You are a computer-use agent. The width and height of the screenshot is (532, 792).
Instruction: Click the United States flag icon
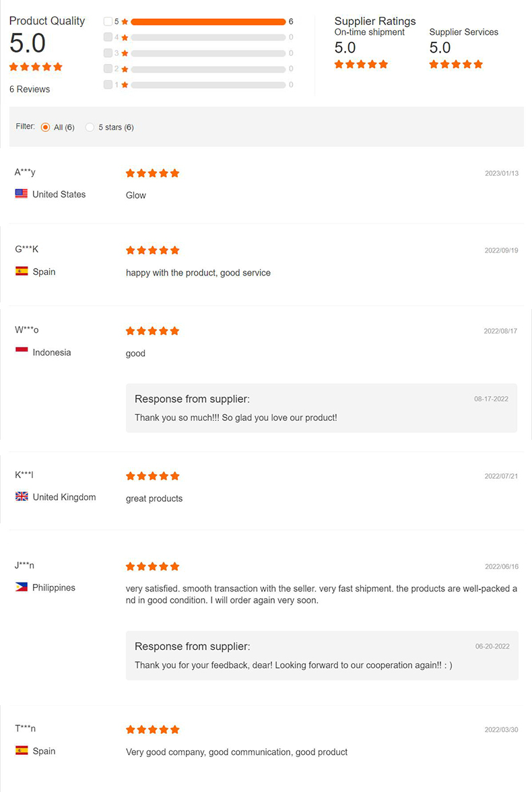pos(22,194)
